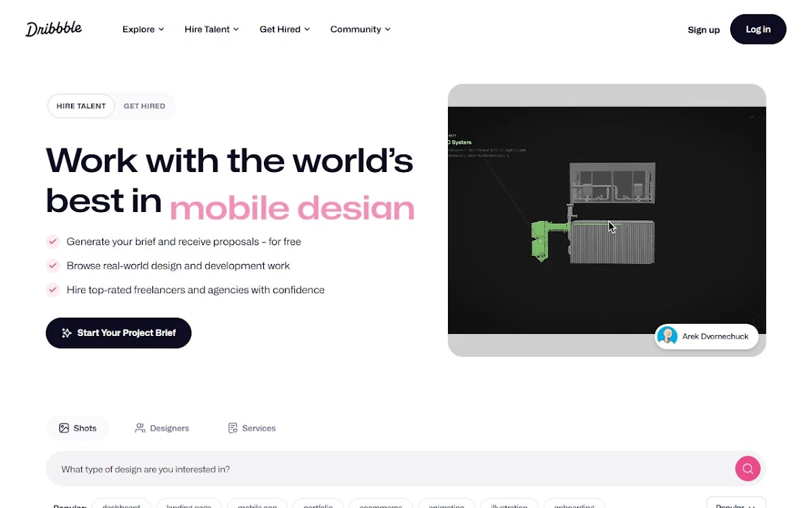The width and height of the screenshot is (812, 508).
Task: Click "Browse real-world design and development work" text
Action: (x=178, y=266)
